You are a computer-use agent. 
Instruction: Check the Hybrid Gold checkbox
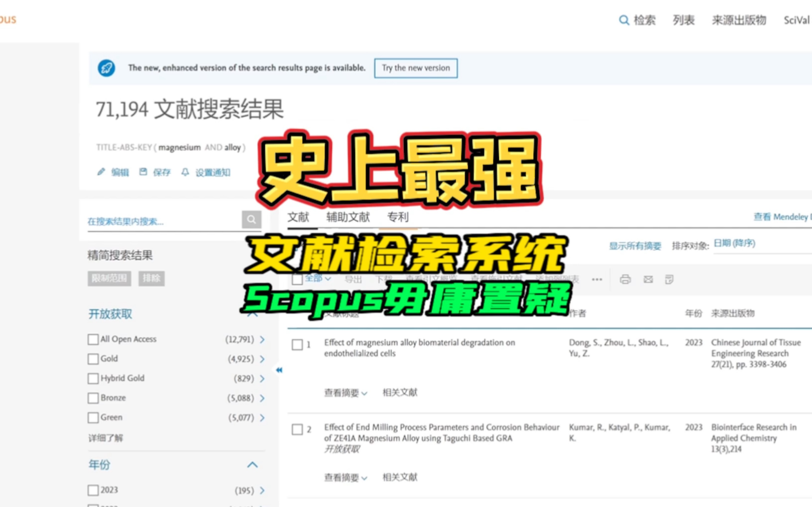93,379
